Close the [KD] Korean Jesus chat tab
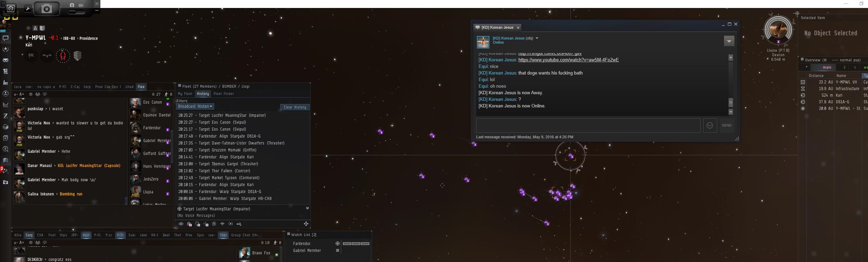 tap(518, 28)
